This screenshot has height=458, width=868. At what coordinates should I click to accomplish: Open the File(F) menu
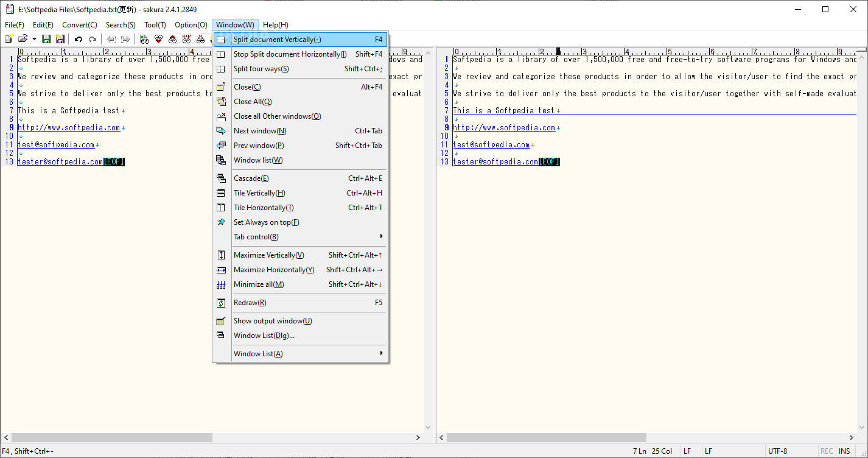click(15, 25)
